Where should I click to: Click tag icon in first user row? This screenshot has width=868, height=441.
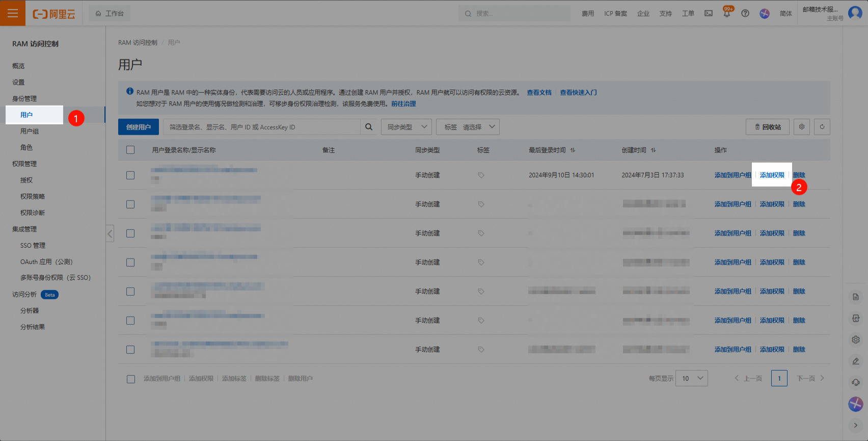tap(481, 175)
